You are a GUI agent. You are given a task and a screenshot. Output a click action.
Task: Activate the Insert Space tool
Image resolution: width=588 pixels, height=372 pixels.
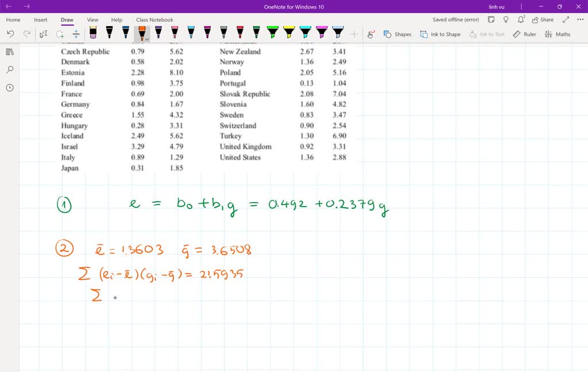(x=75, y=33)
